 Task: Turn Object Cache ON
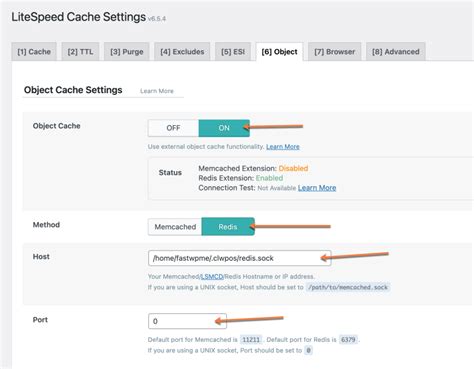[224, 128]
